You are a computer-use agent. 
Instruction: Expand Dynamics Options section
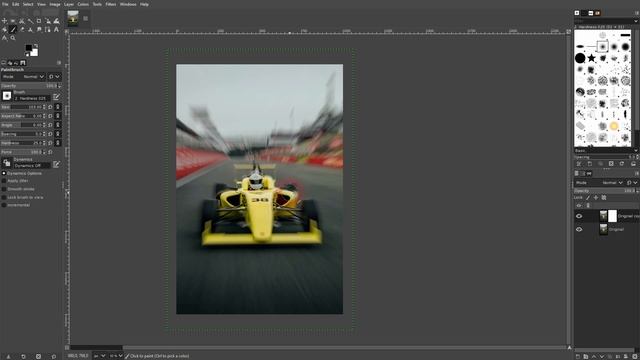point(4,173)
